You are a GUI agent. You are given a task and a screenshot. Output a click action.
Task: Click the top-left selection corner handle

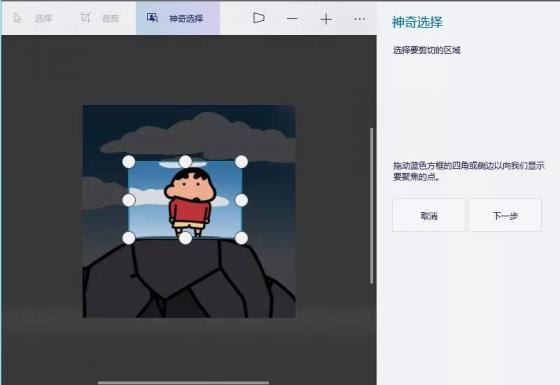pyautogui.click(x=129, y=161)
